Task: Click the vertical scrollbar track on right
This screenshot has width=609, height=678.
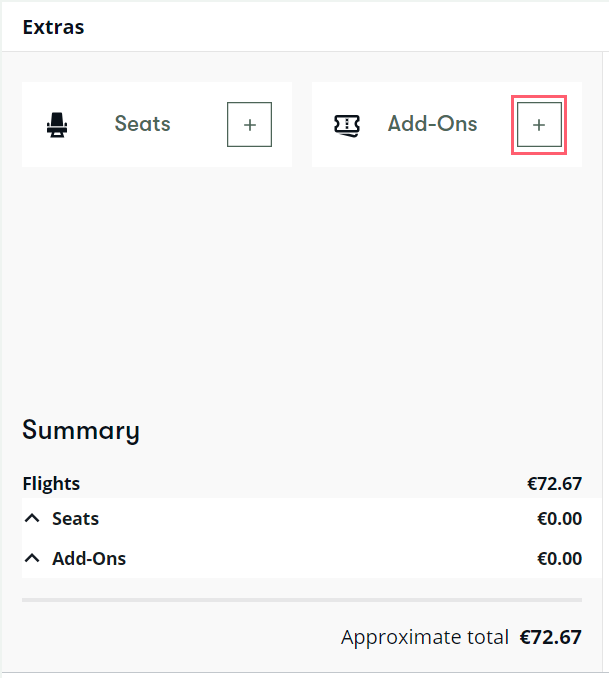Action: pyautogui.click(x=606, y=361)
